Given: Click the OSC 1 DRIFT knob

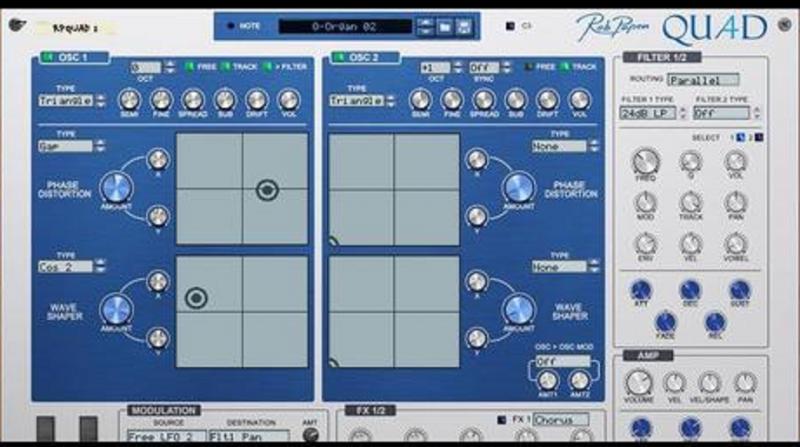Looking at the screenshot, I should pyautogui.click(x=257, y=100).
